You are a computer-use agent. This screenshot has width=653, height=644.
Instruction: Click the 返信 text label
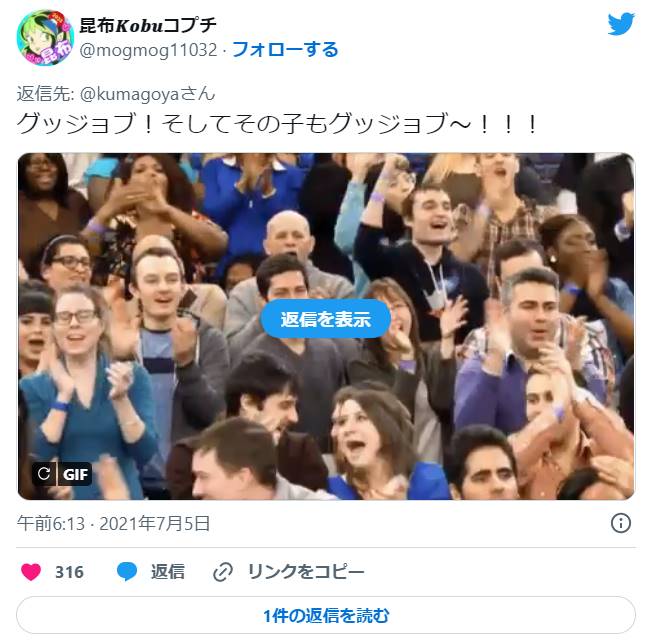(167, 572)
